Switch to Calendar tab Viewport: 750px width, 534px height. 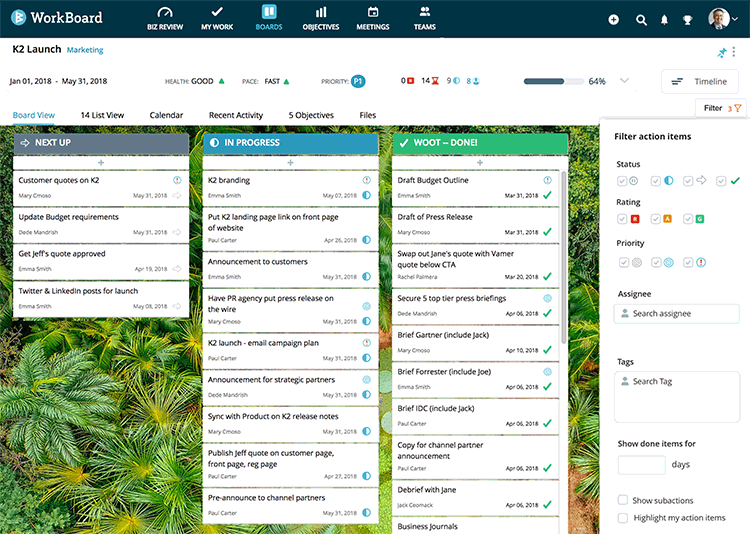(166, 115)
